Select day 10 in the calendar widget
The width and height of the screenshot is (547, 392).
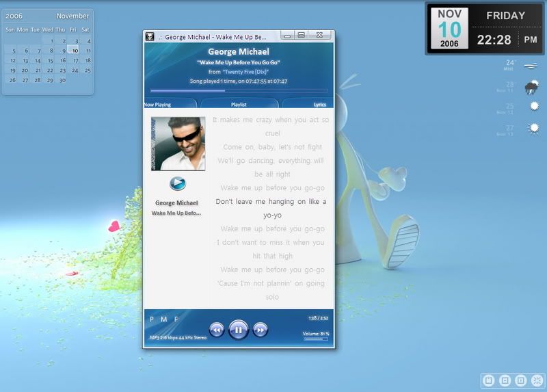click(75, 51)
